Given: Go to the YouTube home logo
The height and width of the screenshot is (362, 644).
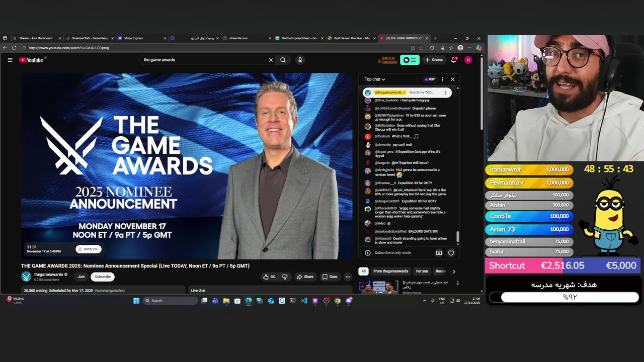Looking at the screenshot, I should [32, 60].
